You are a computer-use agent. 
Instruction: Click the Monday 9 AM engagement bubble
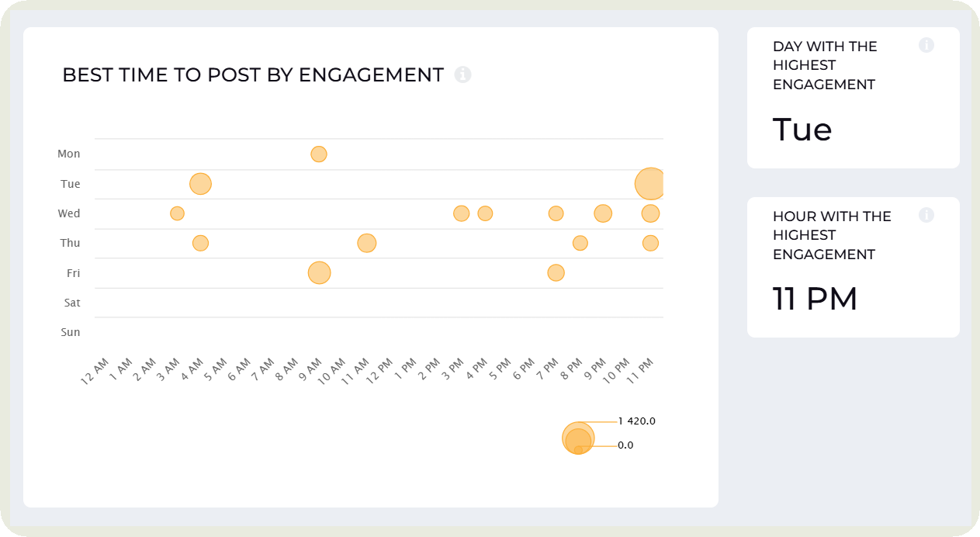[x=318, y=154]
